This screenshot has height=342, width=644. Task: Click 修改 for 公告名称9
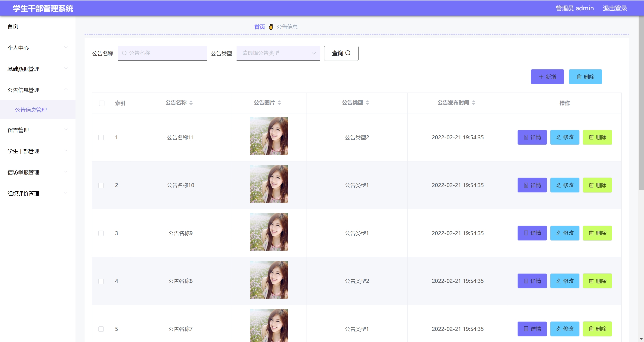pos(565,233)
